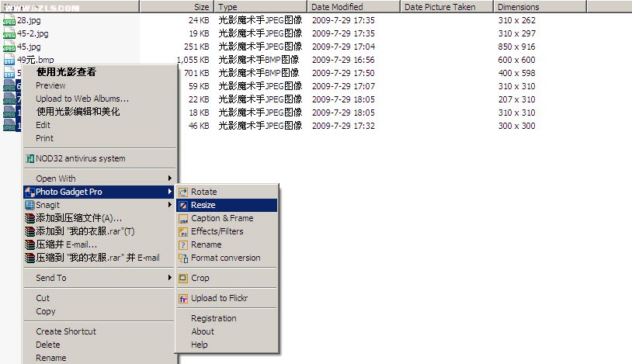
Task: Expand the Photo Gadget Pro submenu arrow
Action: click(x=170, y=192)
